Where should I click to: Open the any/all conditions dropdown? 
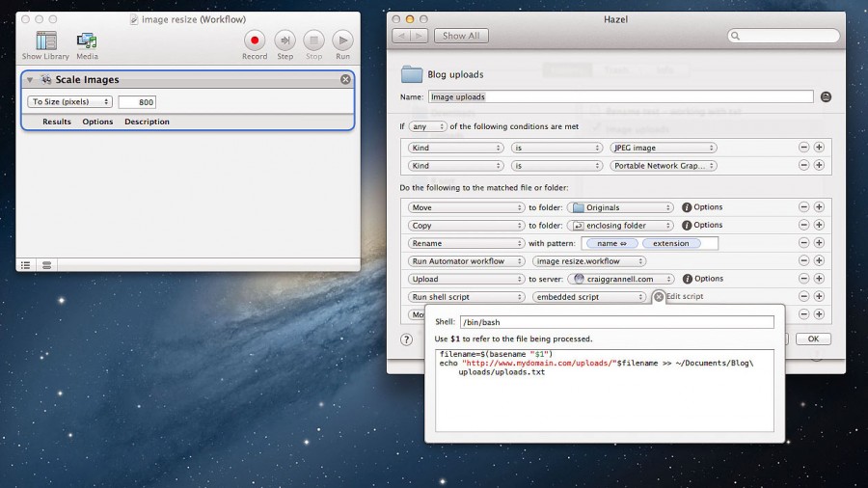click(x=428, y=126)
